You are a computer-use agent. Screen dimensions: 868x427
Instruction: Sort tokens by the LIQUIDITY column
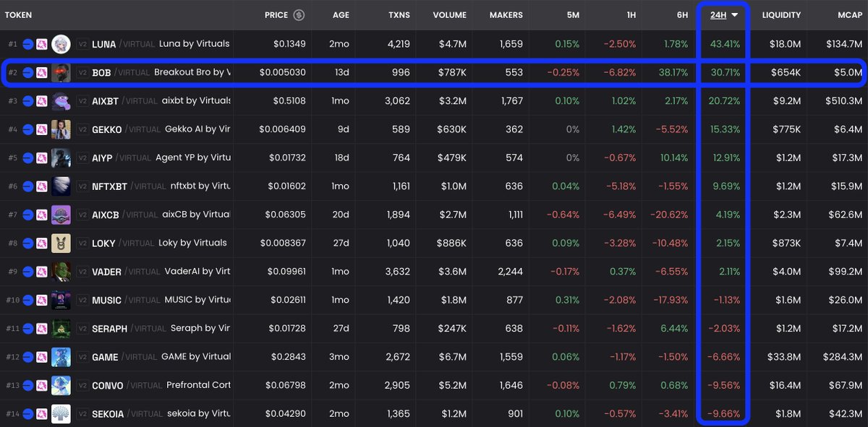(780, 14)
